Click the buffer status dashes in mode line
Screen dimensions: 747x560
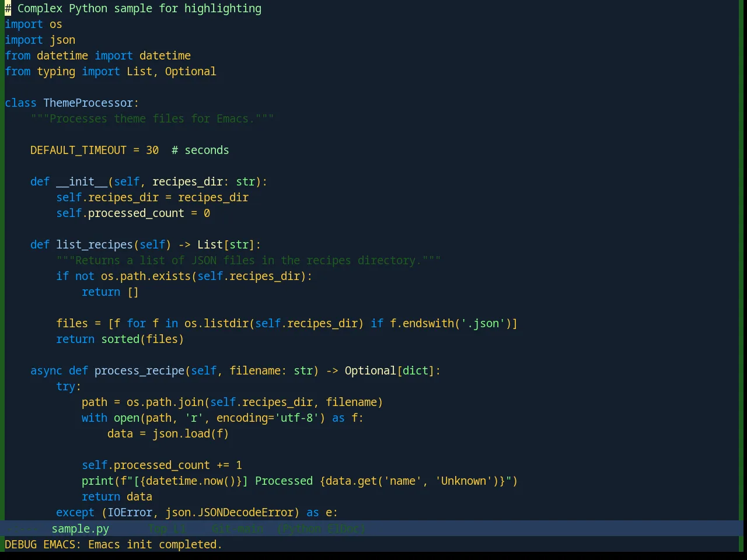24,528
